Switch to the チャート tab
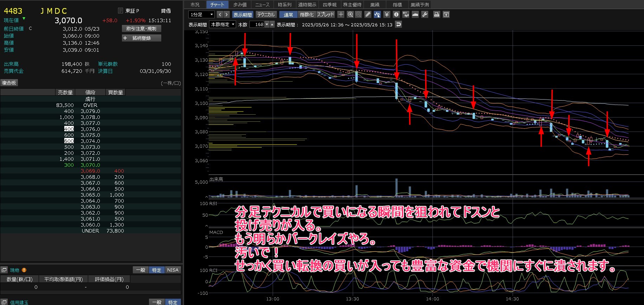 coord(217,5)
